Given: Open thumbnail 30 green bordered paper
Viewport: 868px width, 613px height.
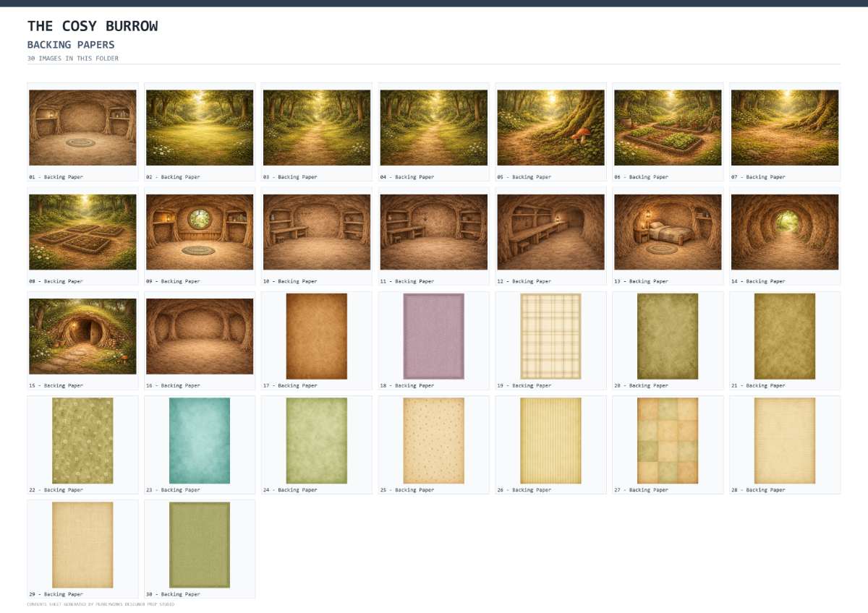Looking at the screenshot, I should point(200,545).
